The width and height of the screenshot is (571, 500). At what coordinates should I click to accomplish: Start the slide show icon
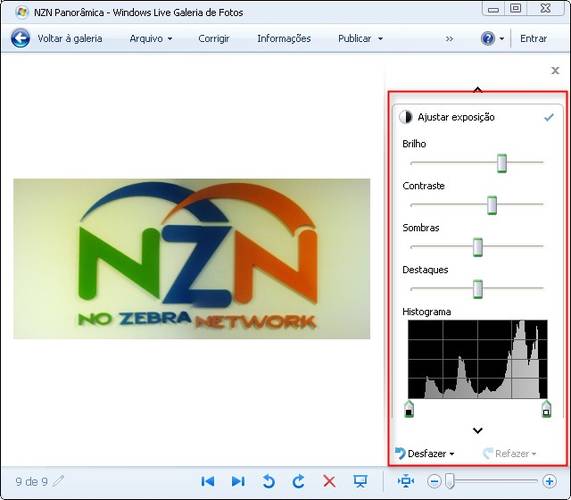pyautogui.click(x=360, y=481)
